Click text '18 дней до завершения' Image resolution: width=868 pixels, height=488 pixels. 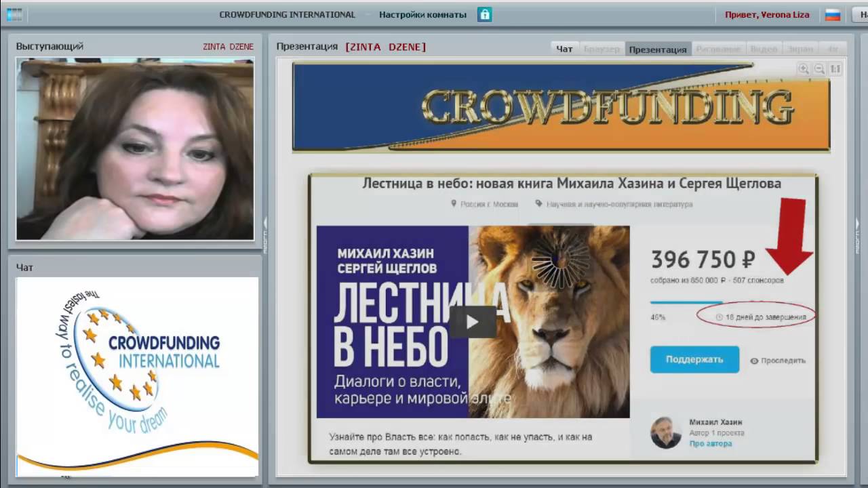point(766,317)
